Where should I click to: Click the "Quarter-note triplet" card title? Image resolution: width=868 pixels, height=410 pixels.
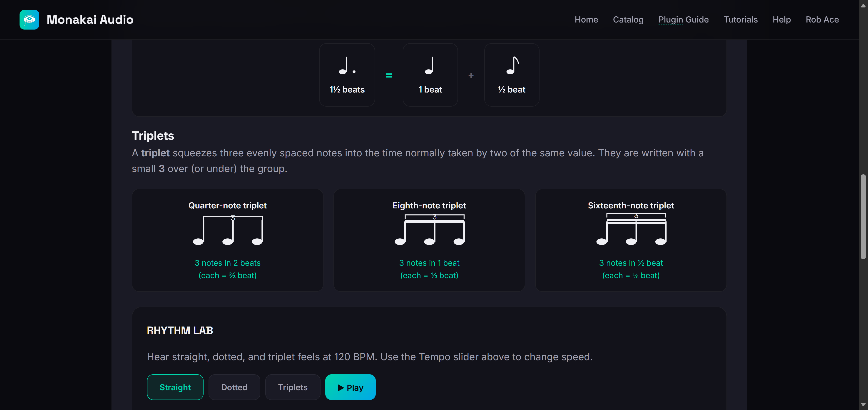[x=227, y=206]
